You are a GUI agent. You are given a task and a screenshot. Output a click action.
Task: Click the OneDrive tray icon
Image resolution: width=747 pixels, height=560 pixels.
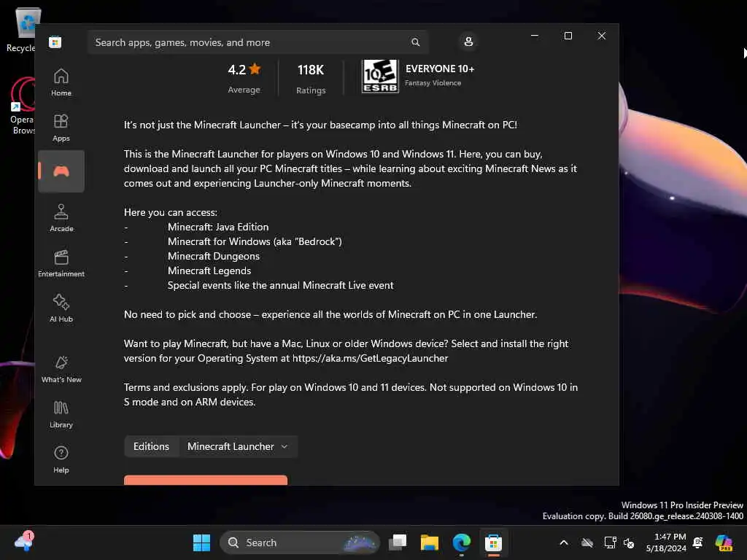(x=587, y=542)
